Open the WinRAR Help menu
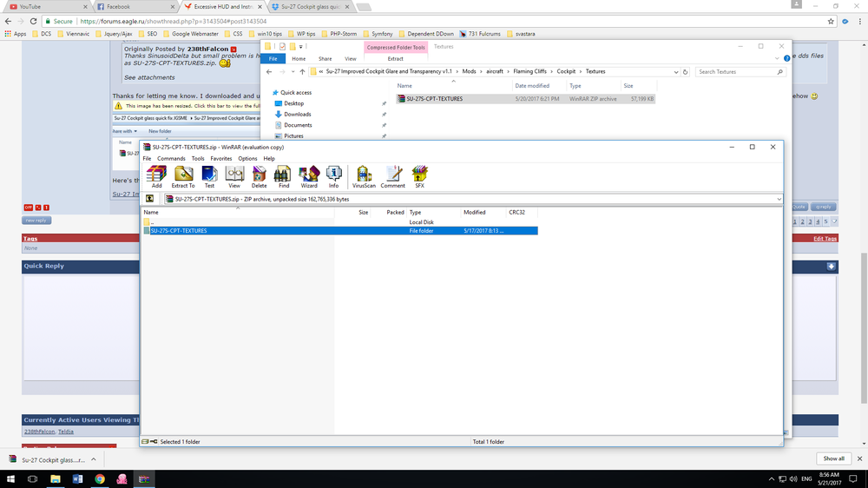This screenshot has width=868, height=488. pyautogui.click(x=269, y=158)
